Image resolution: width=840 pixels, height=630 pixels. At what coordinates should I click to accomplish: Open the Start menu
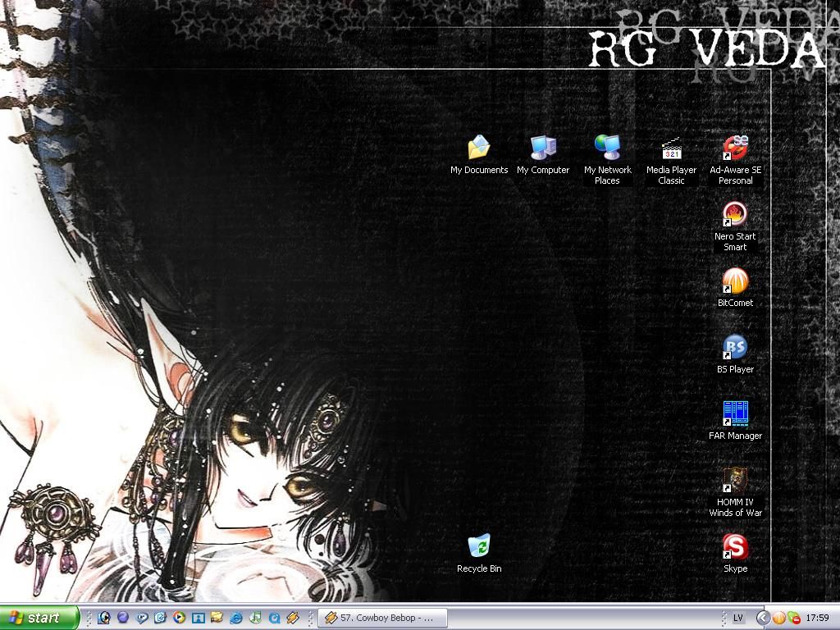[x=39, y=618]
